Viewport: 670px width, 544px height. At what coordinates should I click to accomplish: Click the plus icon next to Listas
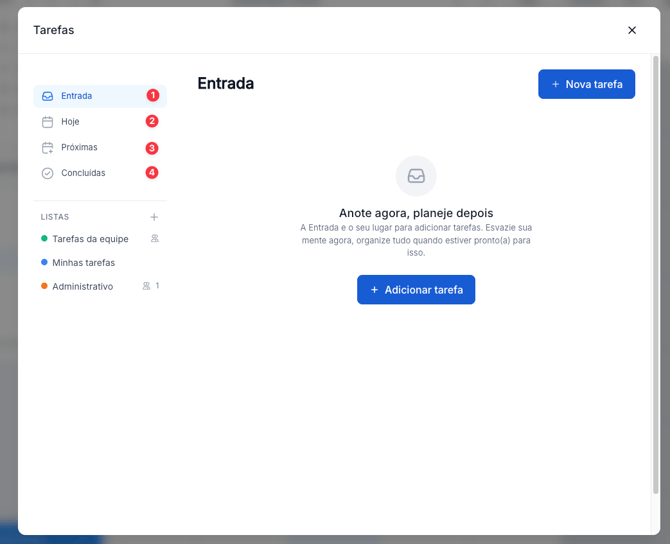(x=154, y=217)
